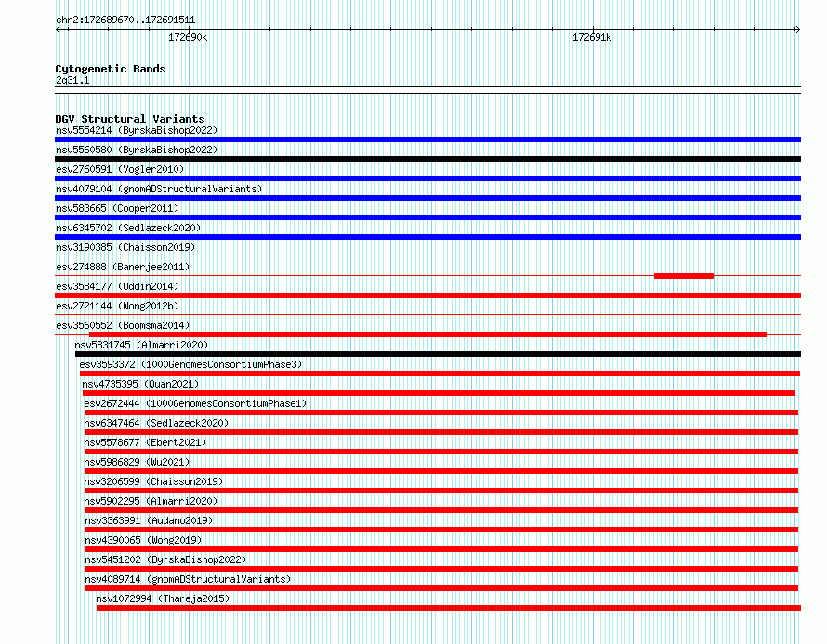Click the Cytogenetic Bands track title
The height and width of the screenshot is (644, 827).
(111, 69)
